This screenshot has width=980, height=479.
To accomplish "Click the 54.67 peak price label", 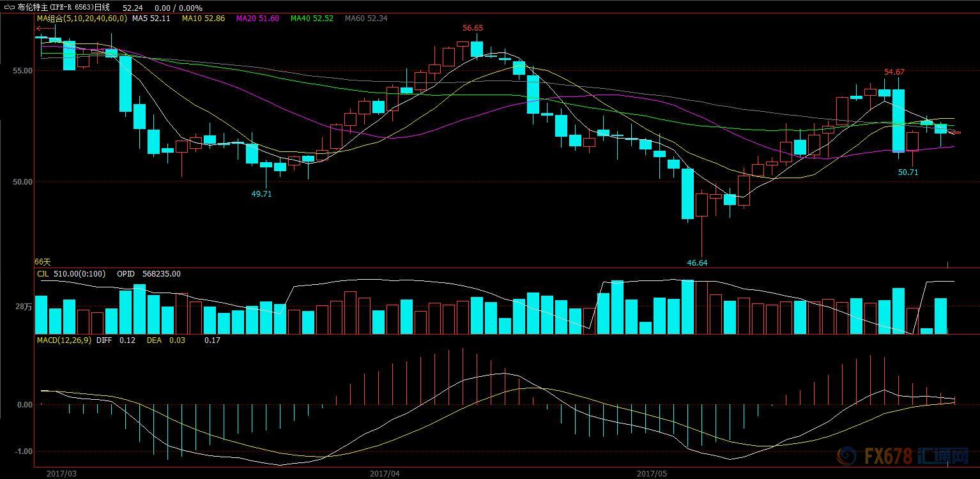I will 894,72.
